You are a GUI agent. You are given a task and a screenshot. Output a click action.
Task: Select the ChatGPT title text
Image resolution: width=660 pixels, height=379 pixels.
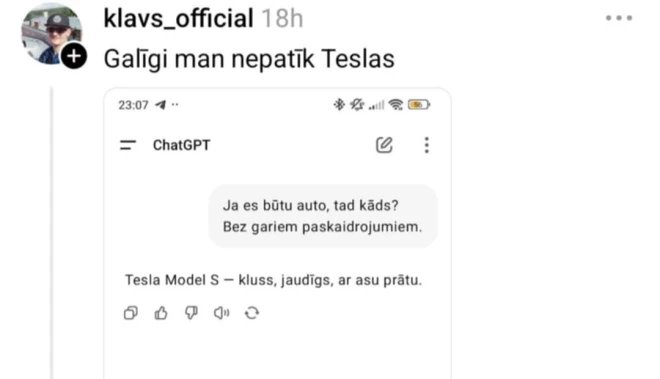pos(181,145)
